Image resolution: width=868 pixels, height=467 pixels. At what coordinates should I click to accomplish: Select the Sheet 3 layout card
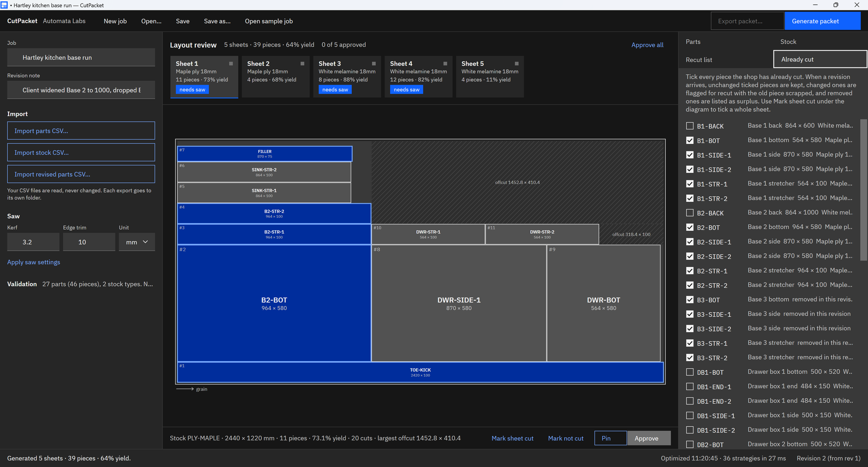pyautogui.click(x=347, y=76)
